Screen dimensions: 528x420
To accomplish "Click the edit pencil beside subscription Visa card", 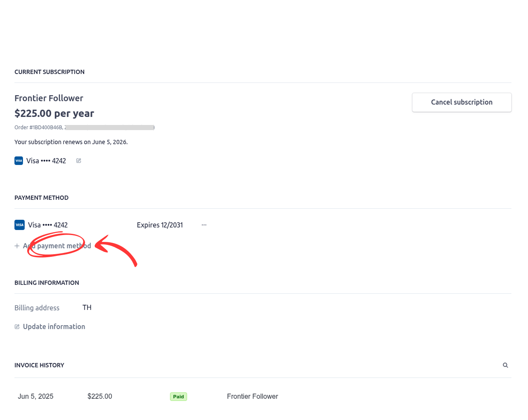I will pyautogui.click(x=79, y=161).
